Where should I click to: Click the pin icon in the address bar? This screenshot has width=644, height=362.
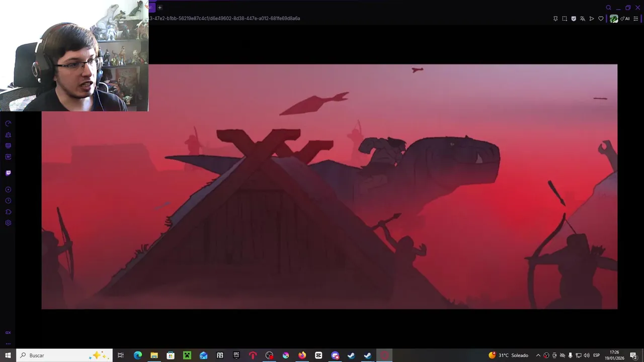tap(555, 19)
